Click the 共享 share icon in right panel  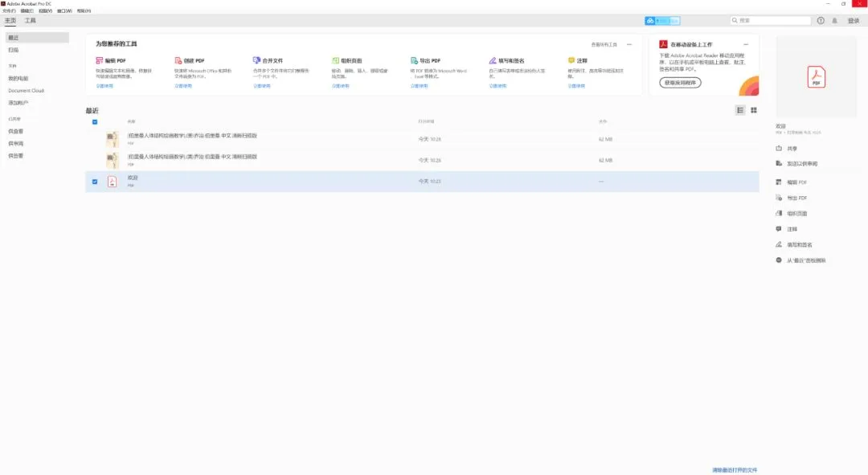coord(779,149)
